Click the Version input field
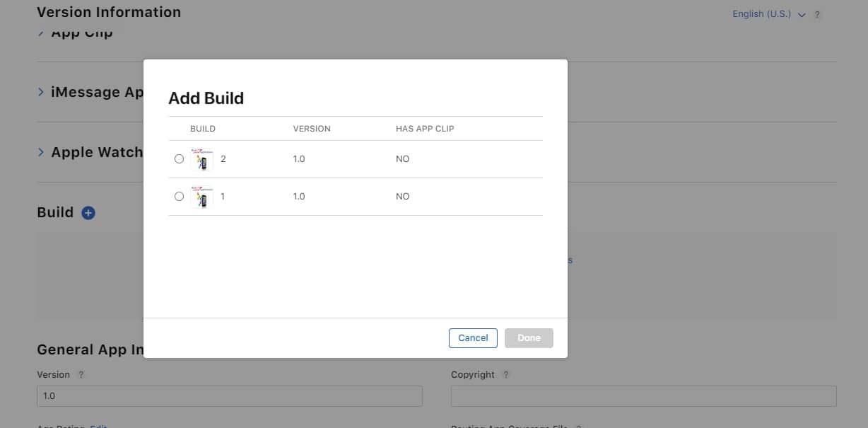 tap(229, 396)
